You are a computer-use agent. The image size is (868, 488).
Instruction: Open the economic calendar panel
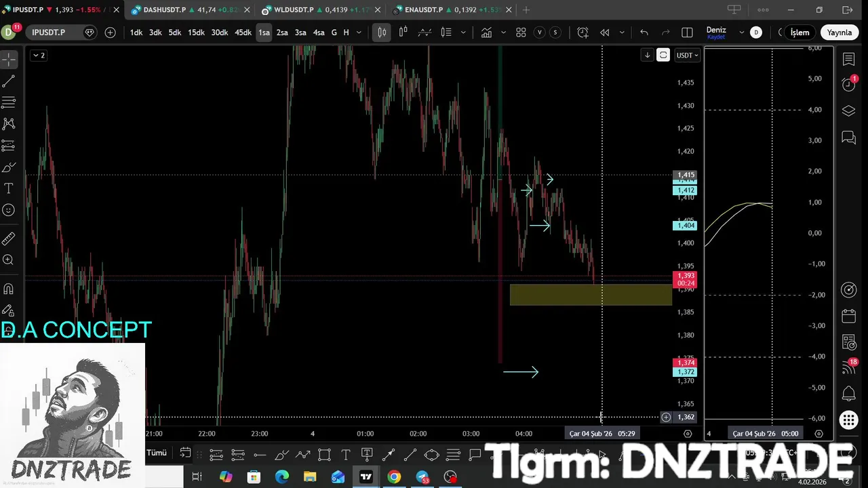click(848, 317)
